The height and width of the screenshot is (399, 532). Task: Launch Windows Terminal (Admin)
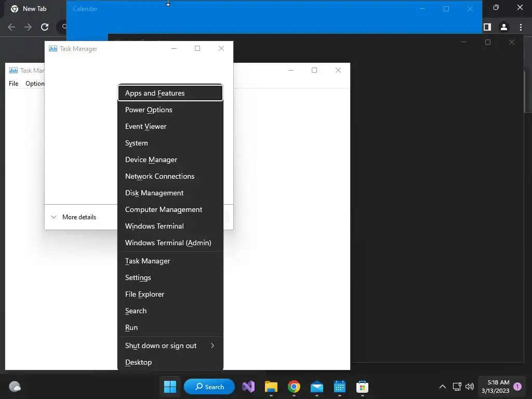click(170, 243)
